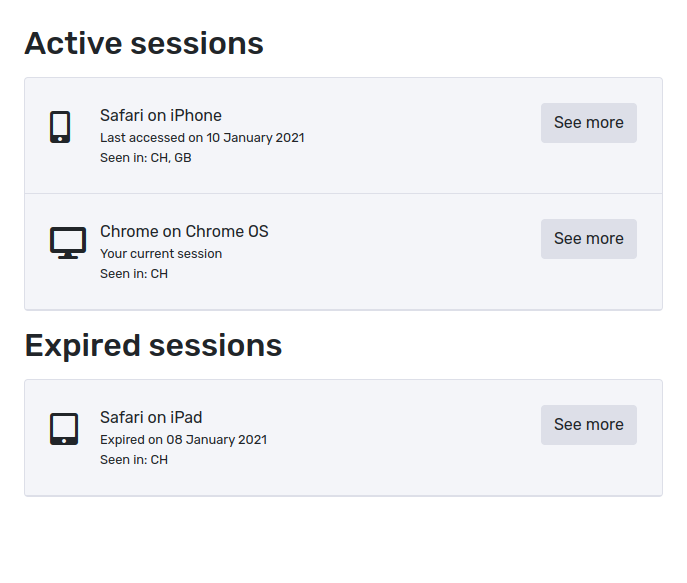Click the Expired sessions heading
This screenshot has height=583, width=687.
pyautogui.click(x=153, y=346)
